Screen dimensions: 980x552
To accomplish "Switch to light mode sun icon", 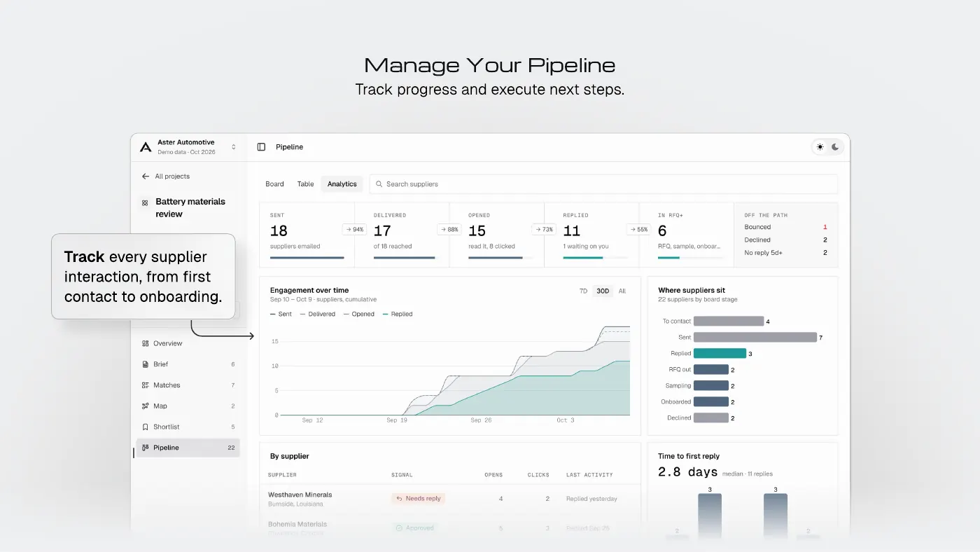I will click(x=820, y=147).
